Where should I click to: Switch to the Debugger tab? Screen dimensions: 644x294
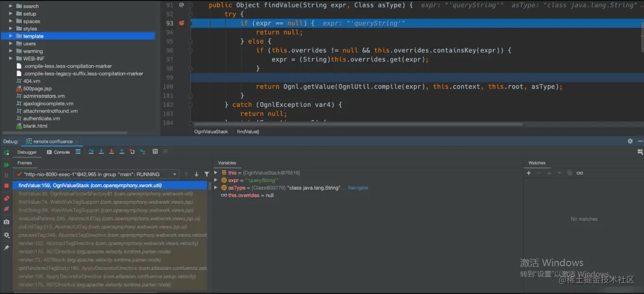tap(27, 152)
